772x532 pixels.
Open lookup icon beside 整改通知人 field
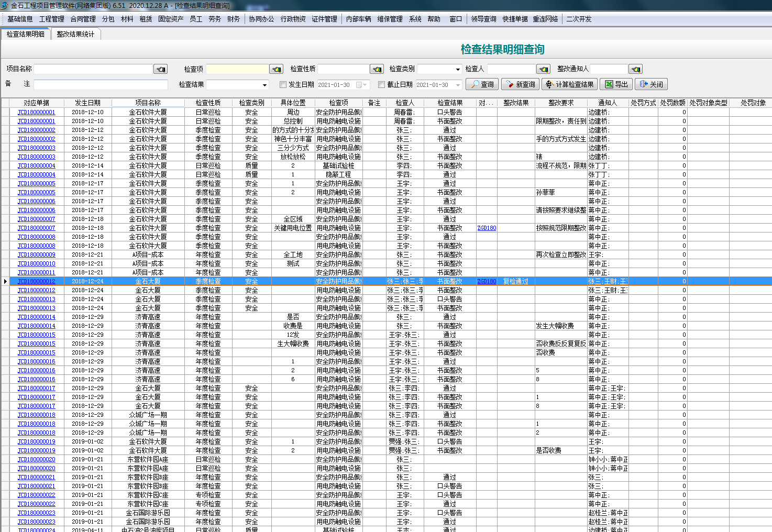635,69
